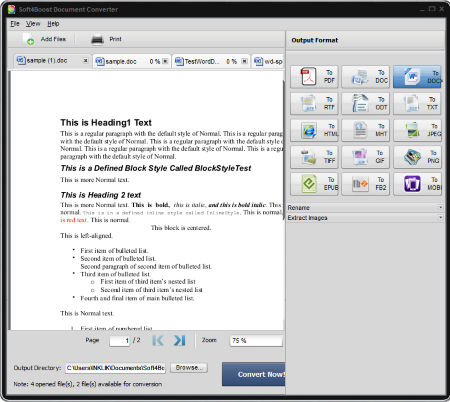Pick the To MHT output format

tap(366, 130)
